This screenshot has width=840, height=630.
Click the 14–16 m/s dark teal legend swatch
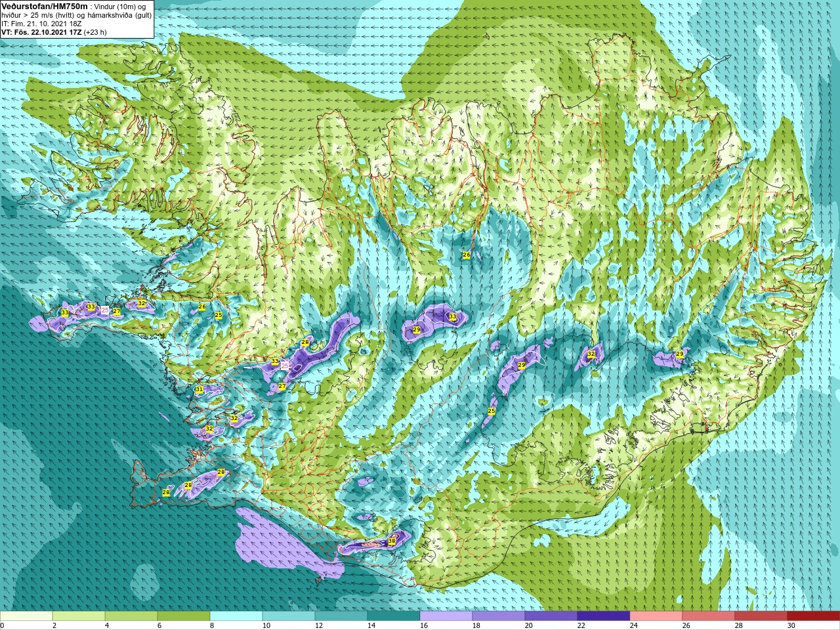394,616
